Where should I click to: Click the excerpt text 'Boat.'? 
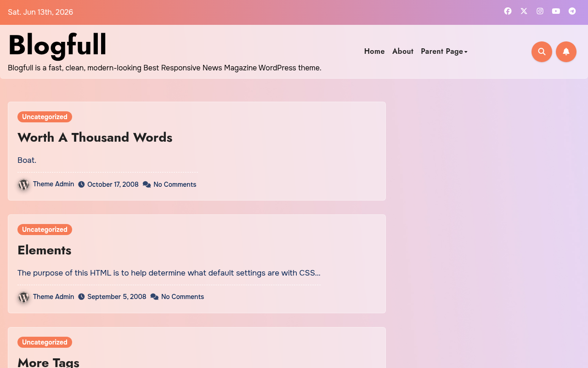[27, 160]
